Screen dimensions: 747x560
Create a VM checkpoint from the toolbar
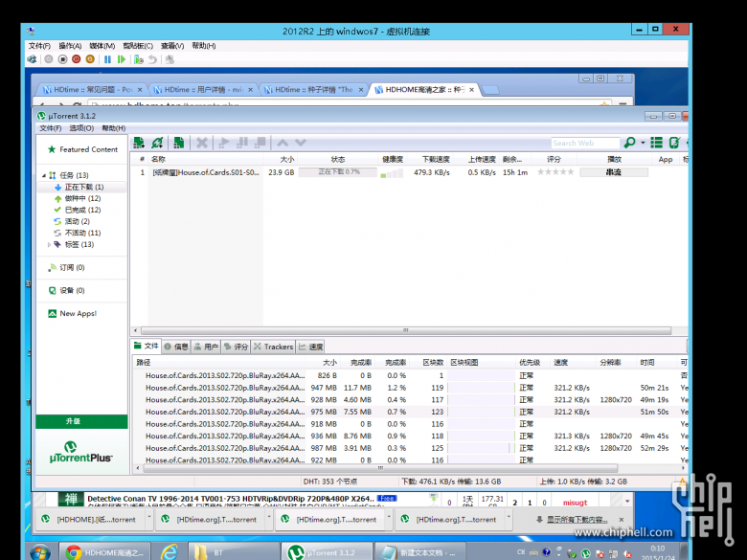(x=139, y=59)
